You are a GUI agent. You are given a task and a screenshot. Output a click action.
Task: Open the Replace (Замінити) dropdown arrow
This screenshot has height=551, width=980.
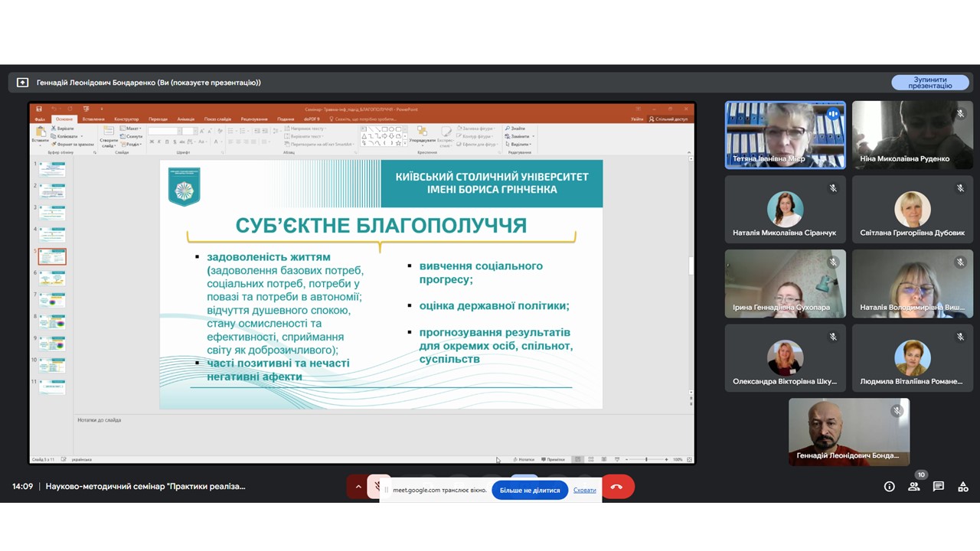534,136
